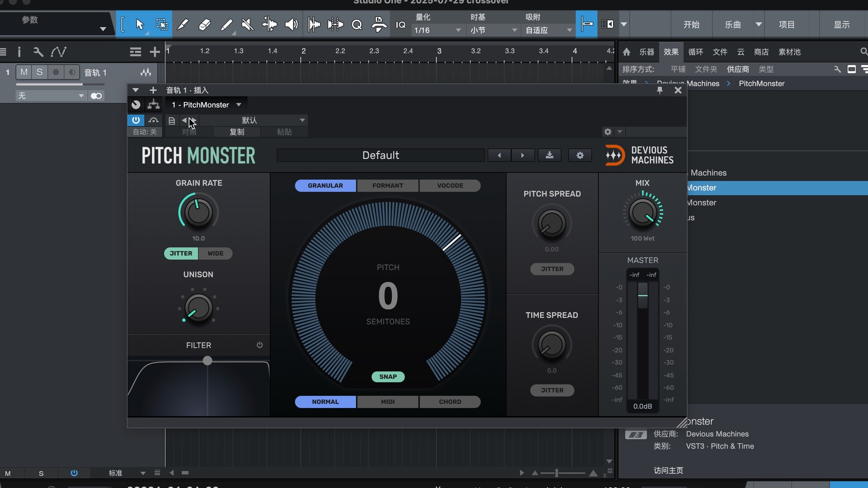
Task: Toggle the WIDE button
Action: [216, 253]
